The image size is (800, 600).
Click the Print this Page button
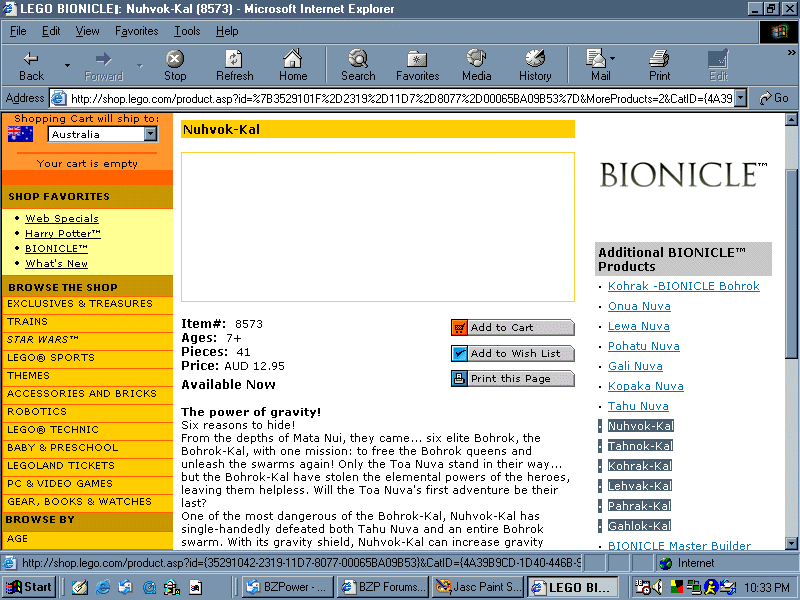pos(513,379)
